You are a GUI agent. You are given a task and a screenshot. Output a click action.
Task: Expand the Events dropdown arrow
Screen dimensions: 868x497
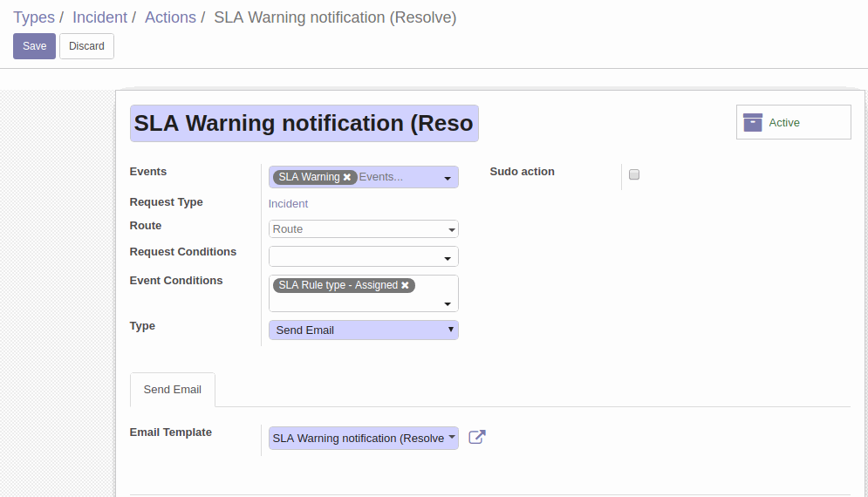coord(448,178)
